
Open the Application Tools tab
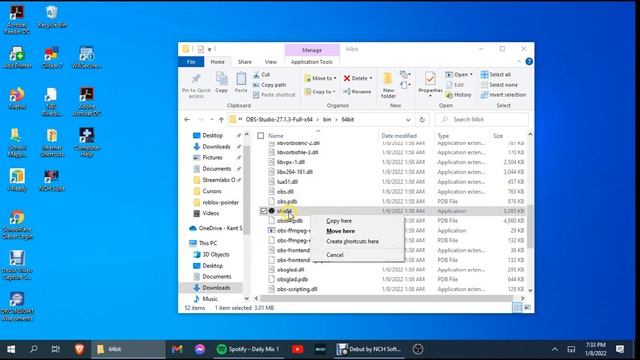coord(311,62)
